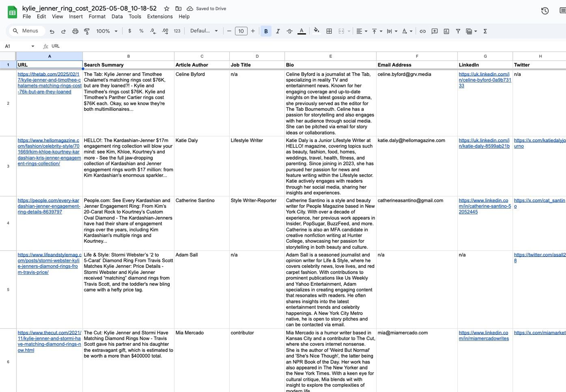The height and width of the screenshot is (392, 566).
Task: Open Celine Byford's LinkedIn link
Action: coord(485,80)
